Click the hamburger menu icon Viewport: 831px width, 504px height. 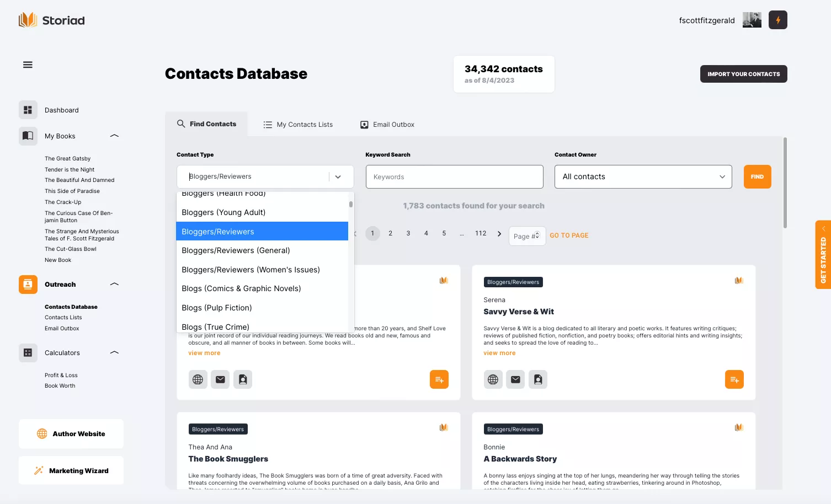(28, 65)
